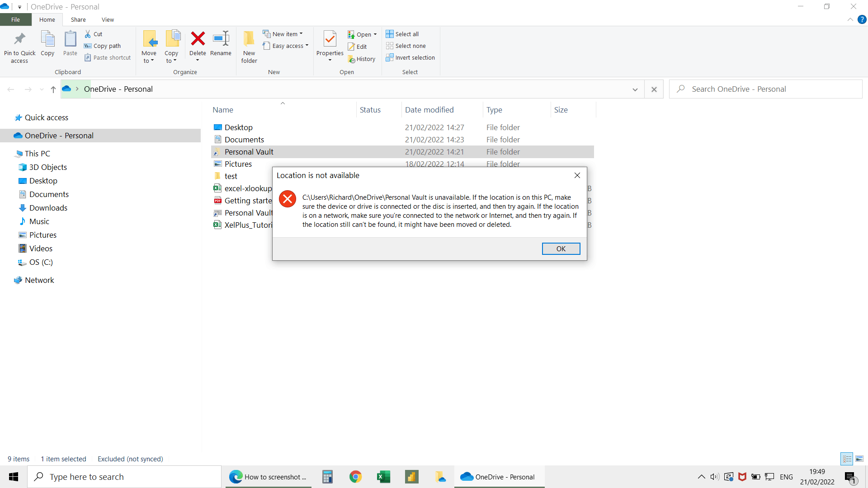Open the Excel icon in the taskbar
The image size is (868, 488).
[x=383, y=477]
